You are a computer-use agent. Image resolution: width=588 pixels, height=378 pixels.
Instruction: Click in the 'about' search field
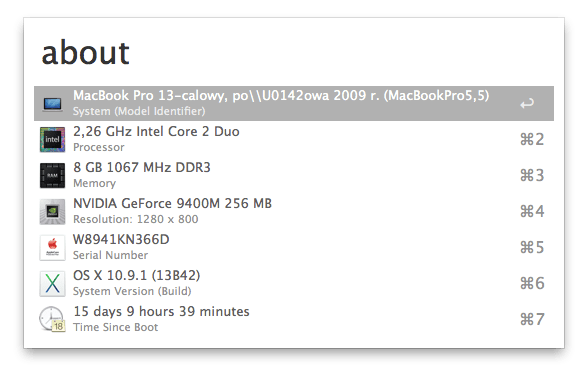click(x=294, y=53)
